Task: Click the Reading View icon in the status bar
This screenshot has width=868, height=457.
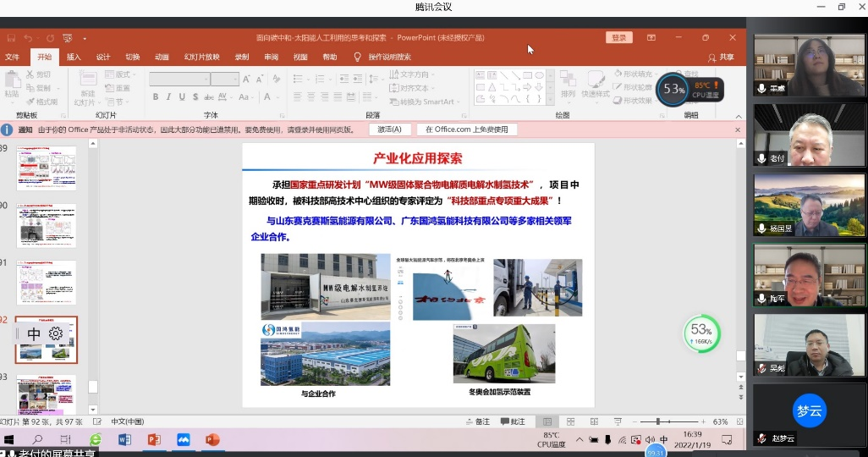Action: [x=593, y=421]
